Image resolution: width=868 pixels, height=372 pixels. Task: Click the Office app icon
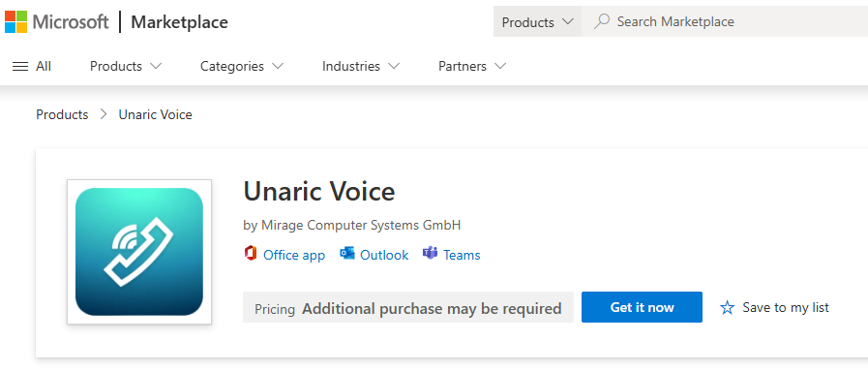click(251, 254)
